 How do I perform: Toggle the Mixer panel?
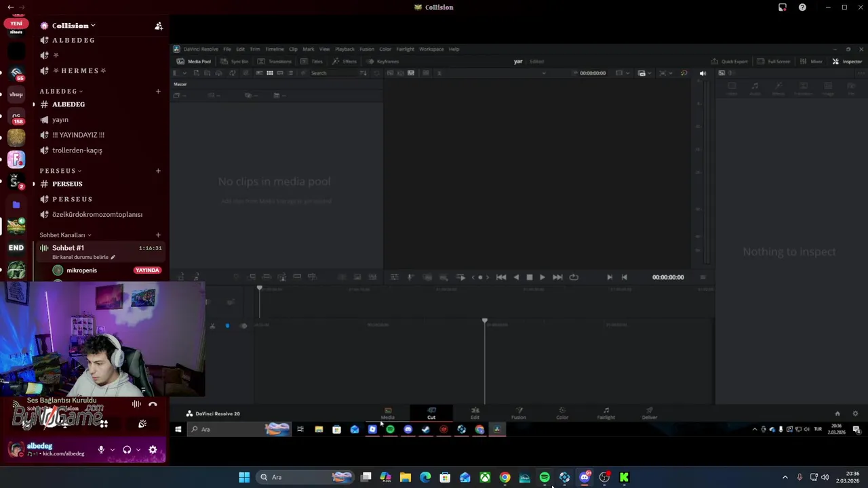[x=811, y=61]
